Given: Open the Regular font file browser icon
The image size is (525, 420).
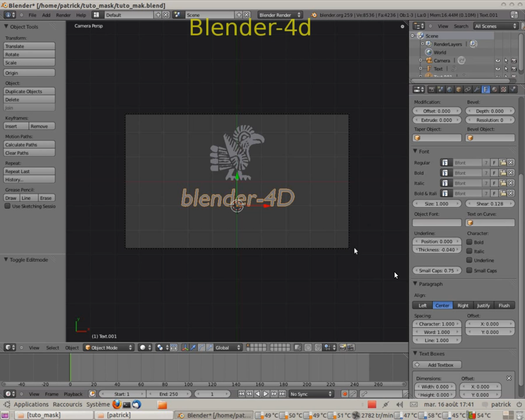Looking at the screenshot, I should click(x=503, y=162).
